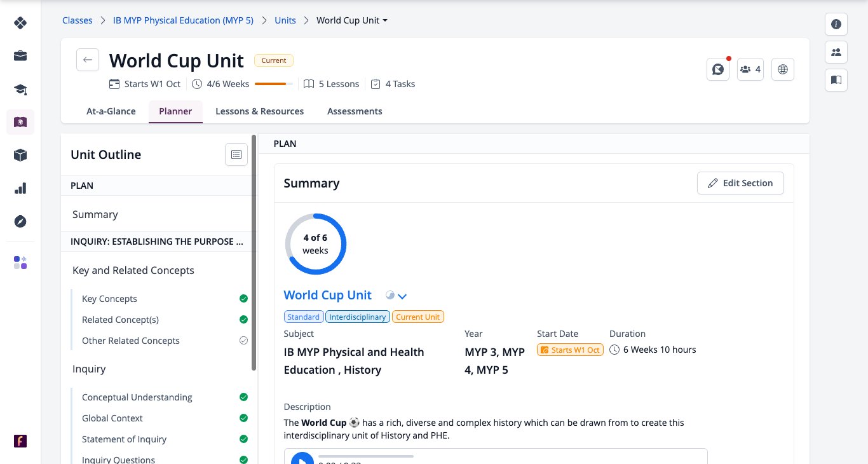Image resolution: width=868 pixels, height=464 pixels.
Task: Select Inquiry Questions in the outline
Action: pos(118,460)
